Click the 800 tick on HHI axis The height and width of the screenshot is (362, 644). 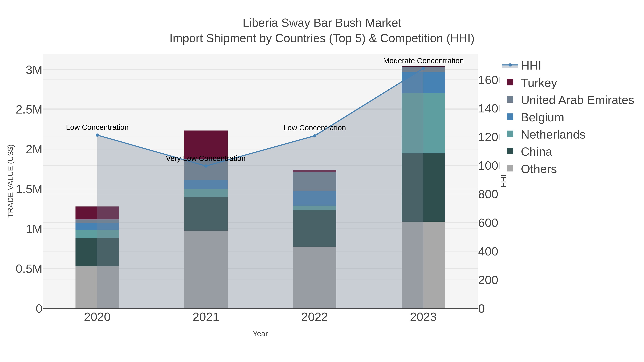[488, 194]
